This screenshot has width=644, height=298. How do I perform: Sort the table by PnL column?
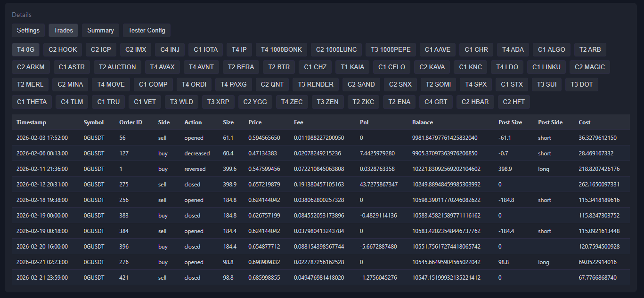(364, 122)
